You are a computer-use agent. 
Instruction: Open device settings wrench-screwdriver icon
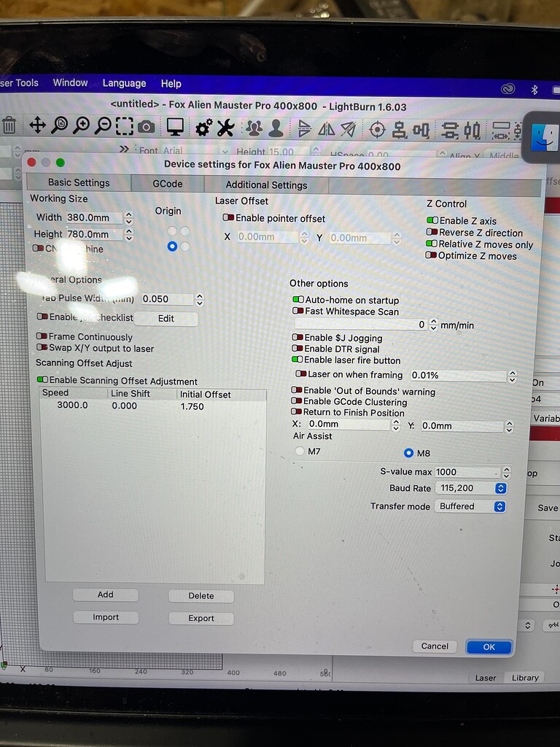click(225, 128)
